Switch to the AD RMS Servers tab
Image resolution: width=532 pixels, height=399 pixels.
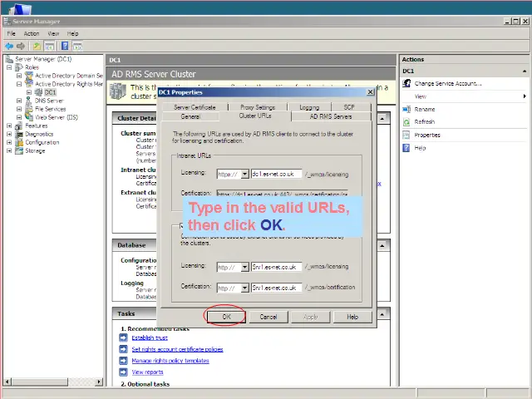[x=331, y=116]
